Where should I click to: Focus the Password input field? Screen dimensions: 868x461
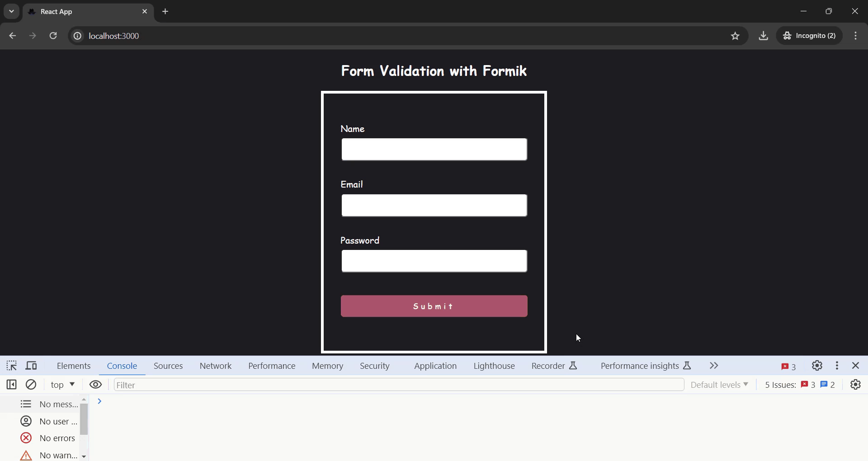434,261
